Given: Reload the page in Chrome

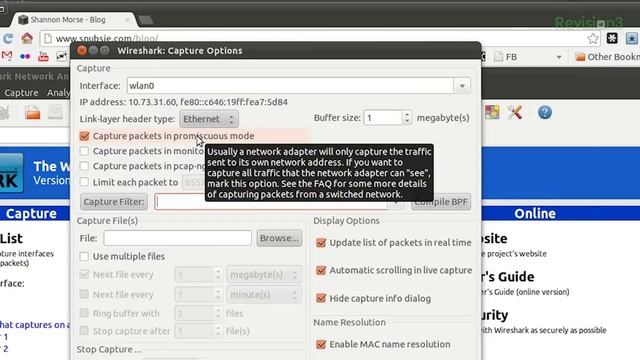Looking at the screenshot, I should 8,38.
